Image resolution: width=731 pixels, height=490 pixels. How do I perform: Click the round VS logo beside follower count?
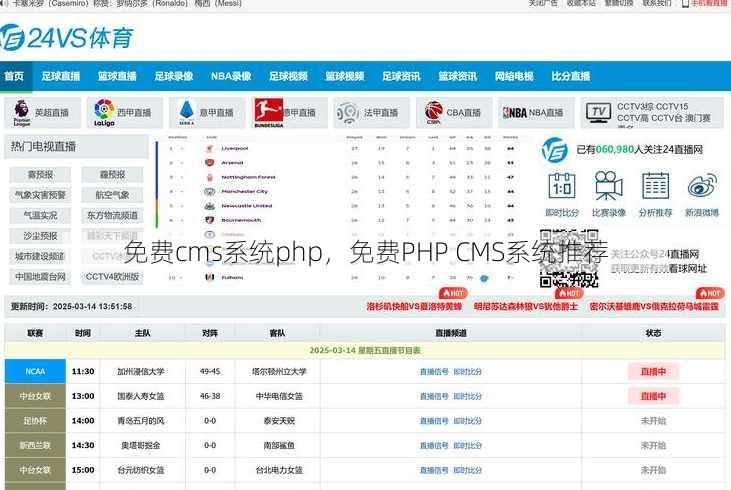tap(554, 150)
